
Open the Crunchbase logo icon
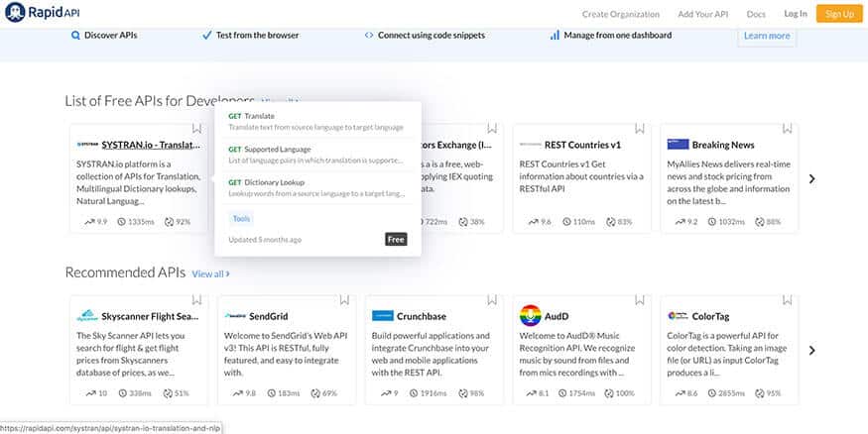click(x=383, y=316)
